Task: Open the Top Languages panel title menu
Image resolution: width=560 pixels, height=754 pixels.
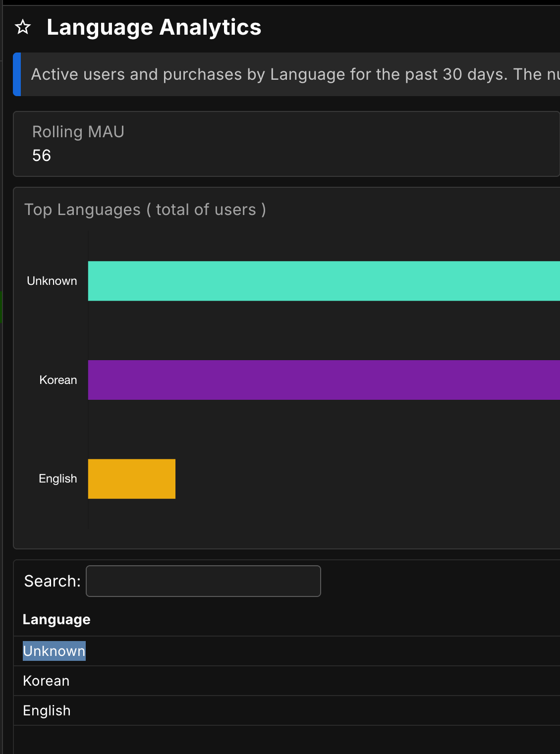Action: [145, 210]
